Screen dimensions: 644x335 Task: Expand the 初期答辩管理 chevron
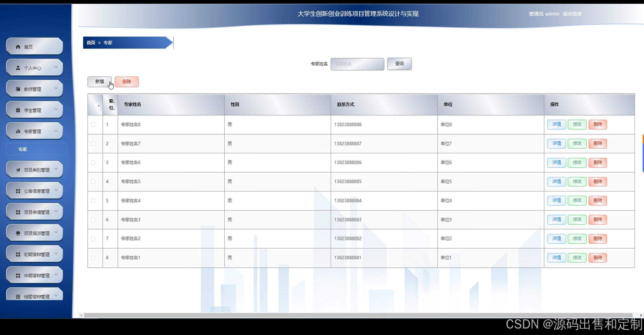56,254
